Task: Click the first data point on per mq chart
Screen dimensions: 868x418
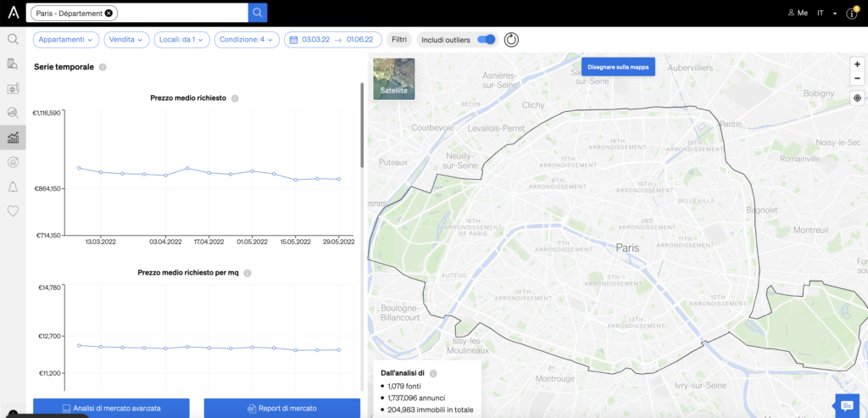Action: click(79, 345)
